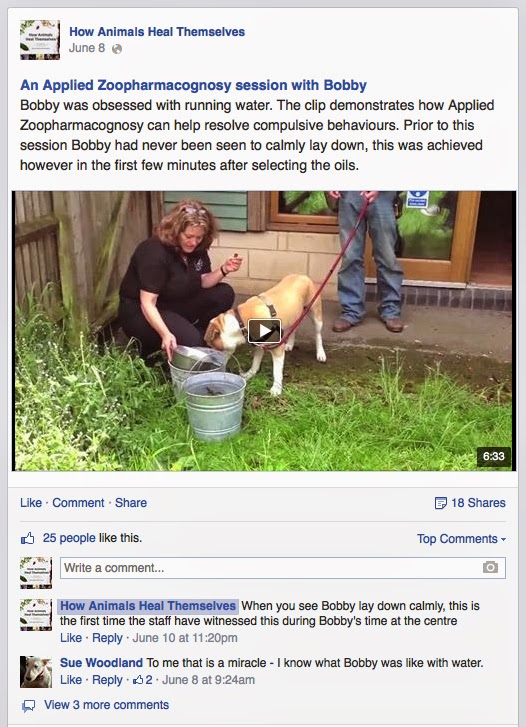Play the Bobby video clip
This screenshot has width=526, height=727.
coord(264,331)
